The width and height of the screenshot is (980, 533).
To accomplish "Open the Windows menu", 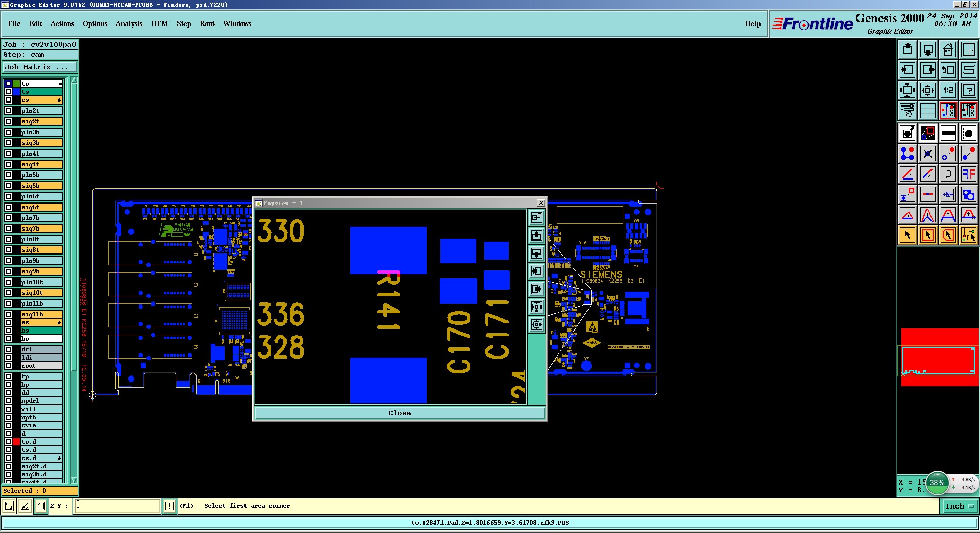I will 237,23.
